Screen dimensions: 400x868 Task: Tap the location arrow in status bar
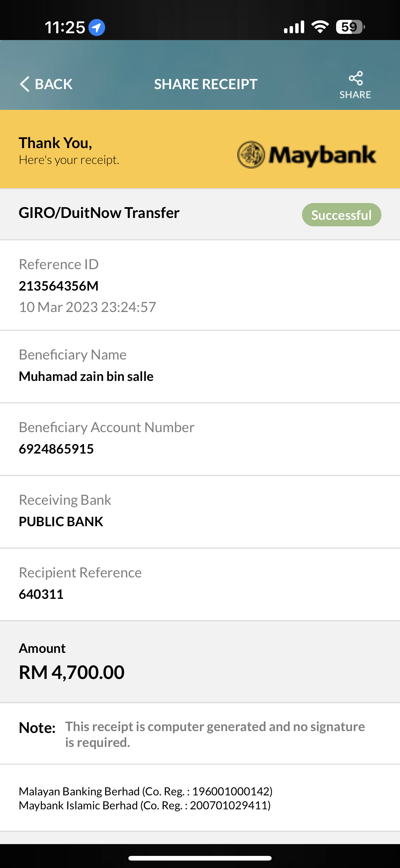(97, 27)
